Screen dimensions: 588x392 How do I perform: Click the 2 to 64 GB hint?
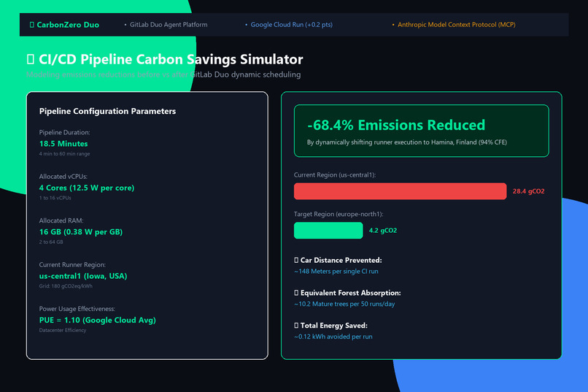click(x=51, y=242)
